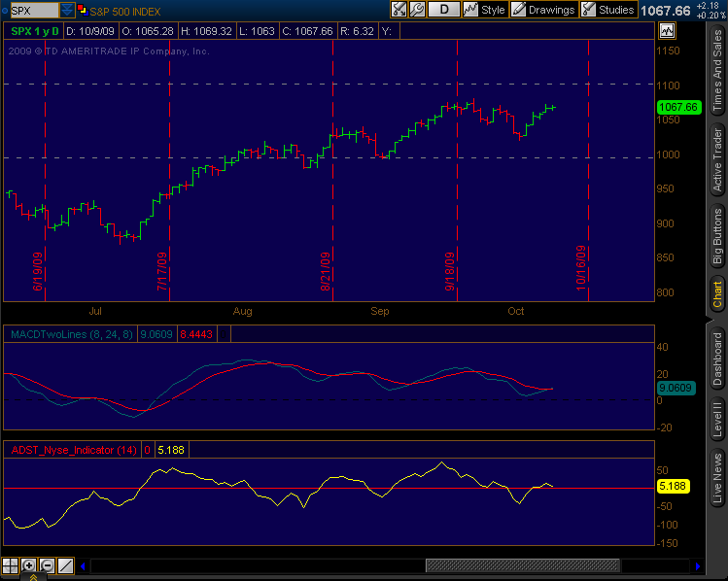
Task: Click the 'R: 6.32' range value
Action: (x=357, y=31)
